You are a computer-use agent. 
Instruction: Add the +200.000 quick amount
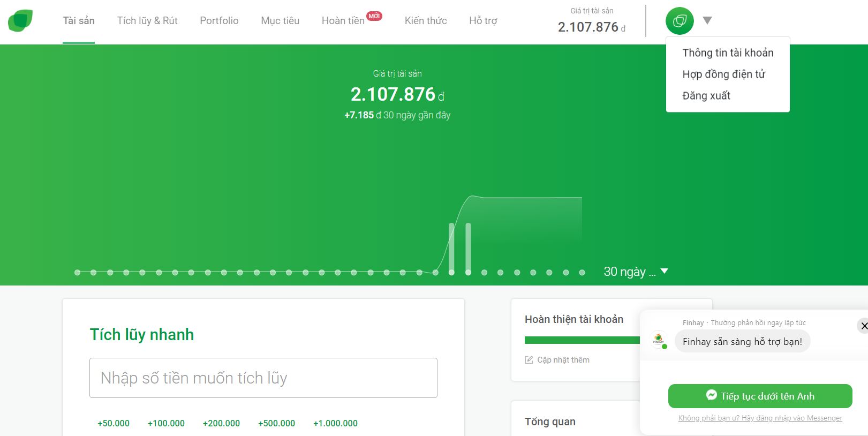[221, 423]
